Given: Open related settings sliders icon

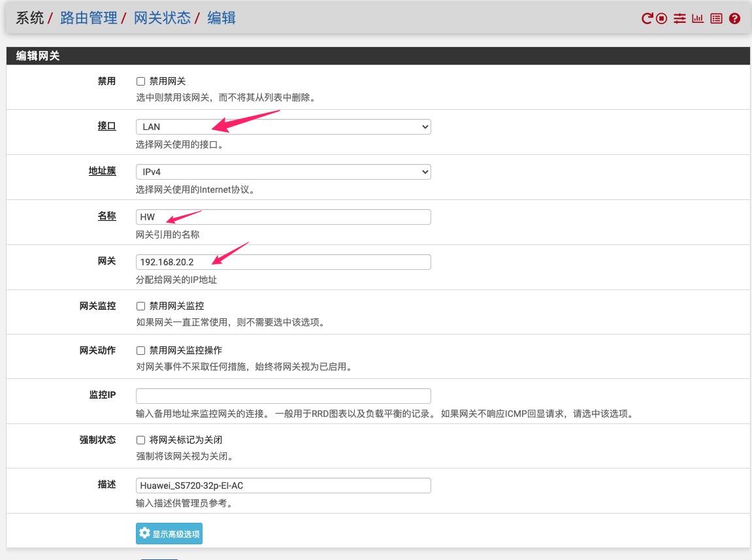Looking at the screenshot, I should click(x=679, y=19).
